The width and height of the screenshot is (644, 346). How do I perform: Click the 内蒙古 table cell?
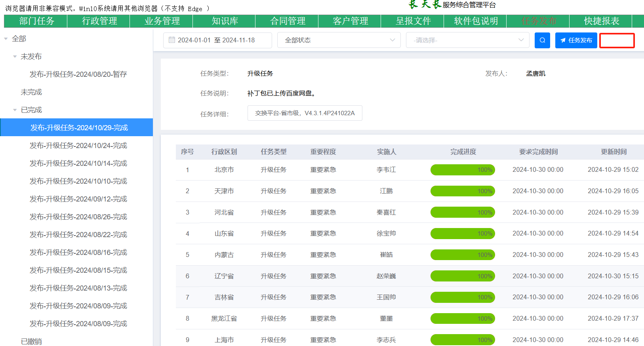(224, 255)
